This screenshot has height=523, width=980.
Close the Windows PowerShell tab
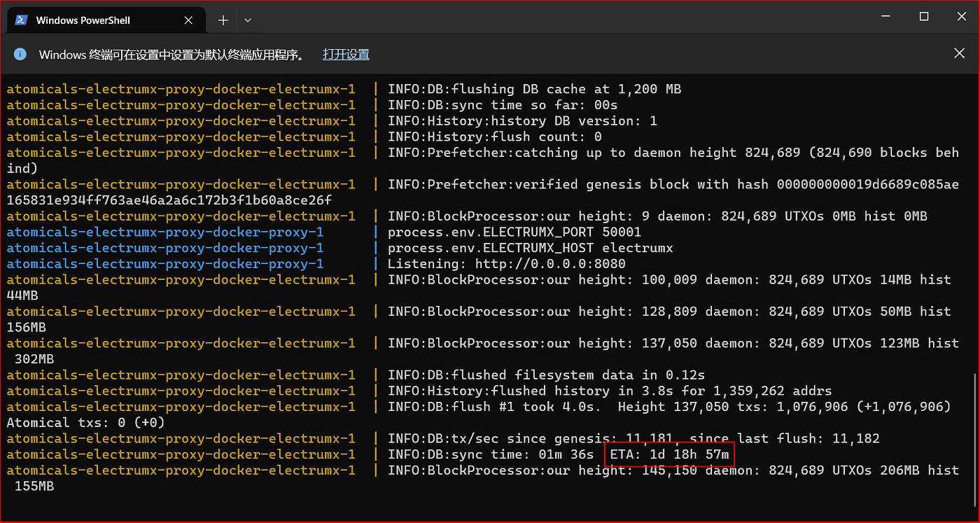[190, 20]
